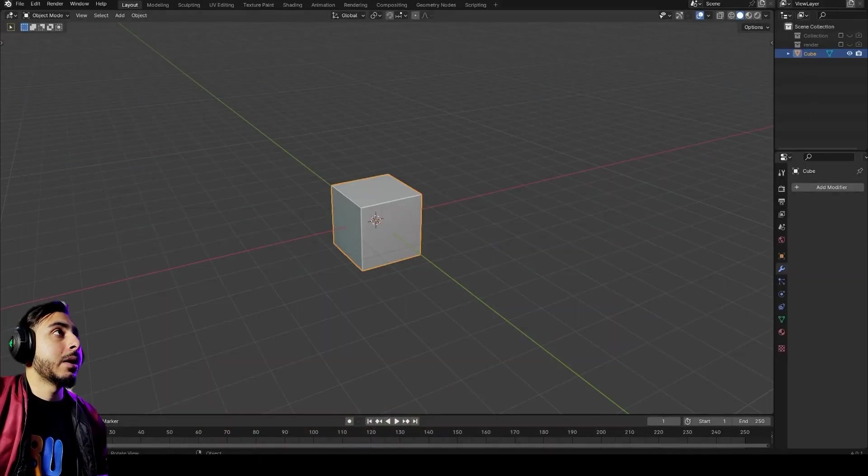Viewport: 868px width, 476px height.
Task: Toggle snapping magnet
Action: [390, 15]
